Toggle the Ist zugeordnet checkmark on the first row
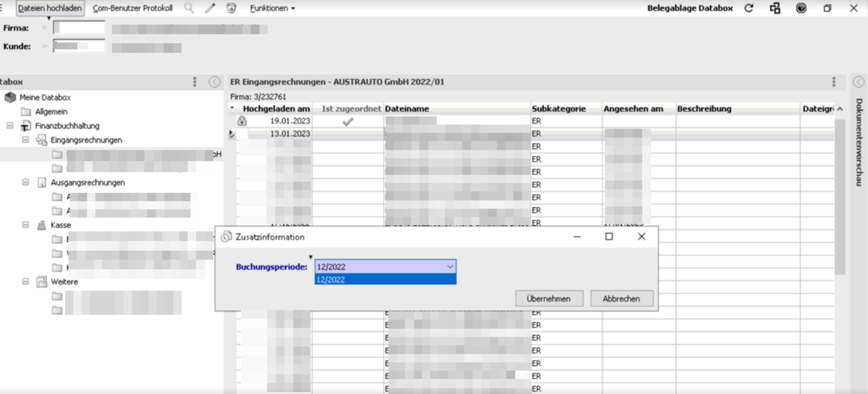The image size is (868, 394). (347, 121)
